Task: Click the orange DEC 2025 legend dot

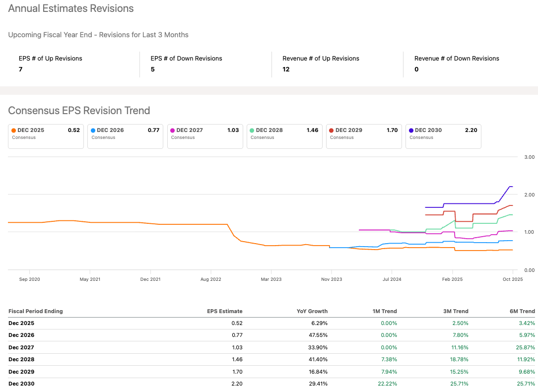Action: [13, 130]
